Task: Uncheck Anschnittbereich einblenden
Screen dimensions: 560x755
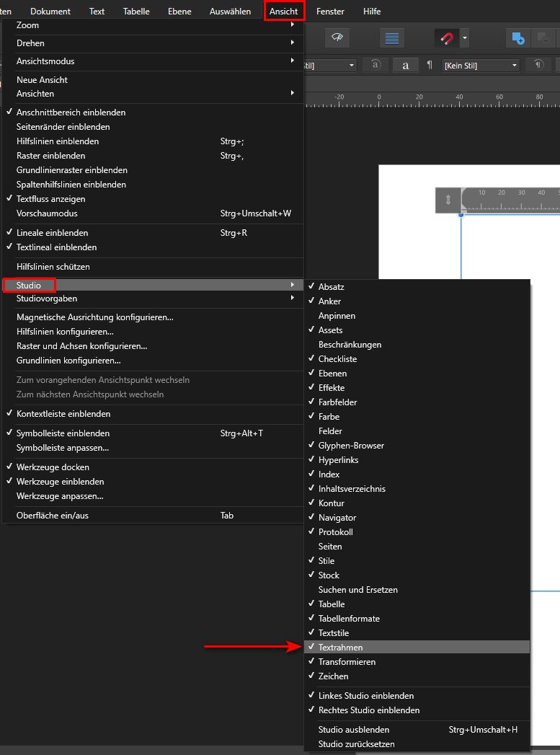Action: [x=153, y=112]
